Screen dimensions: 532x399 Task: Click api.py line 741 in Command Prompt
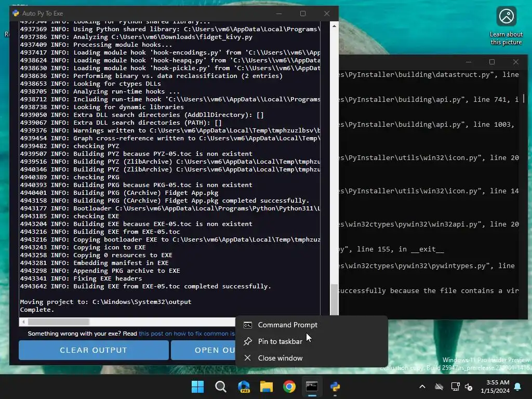pos(429,100)
